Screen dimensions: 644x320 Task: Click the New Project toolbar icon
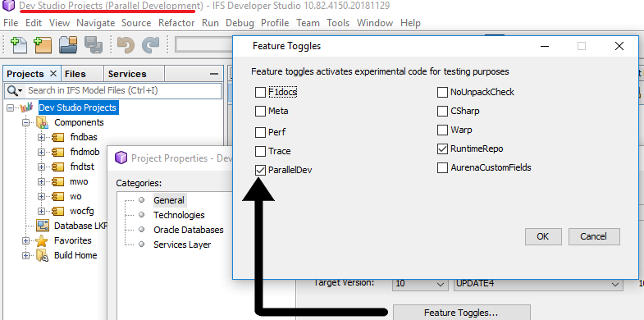(x=43, y=45)
